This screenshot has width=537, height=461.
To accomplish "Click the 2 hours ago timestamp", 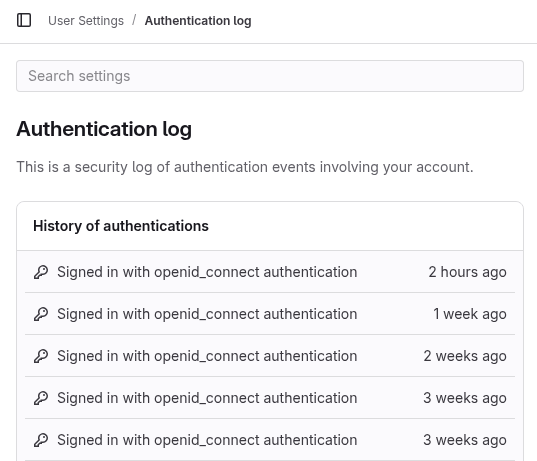I will pyautogui.click(x=467, y=272).
